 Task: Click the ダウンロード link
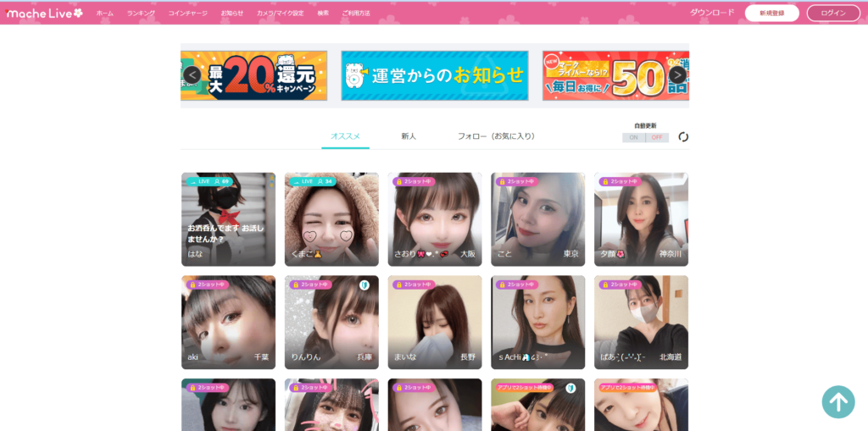(x=712, y=13)
